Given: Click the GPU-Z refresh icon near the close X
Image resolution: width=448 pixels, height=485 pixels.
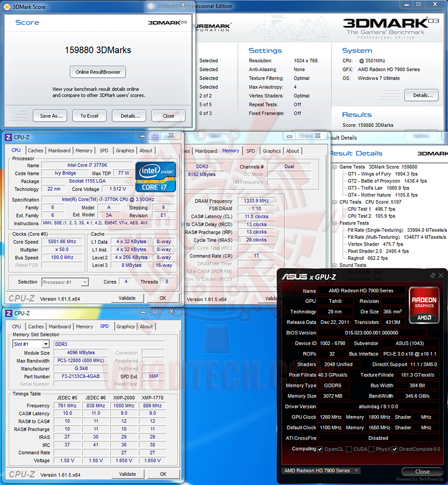Looking at the screenshot, I should (432, 275).
